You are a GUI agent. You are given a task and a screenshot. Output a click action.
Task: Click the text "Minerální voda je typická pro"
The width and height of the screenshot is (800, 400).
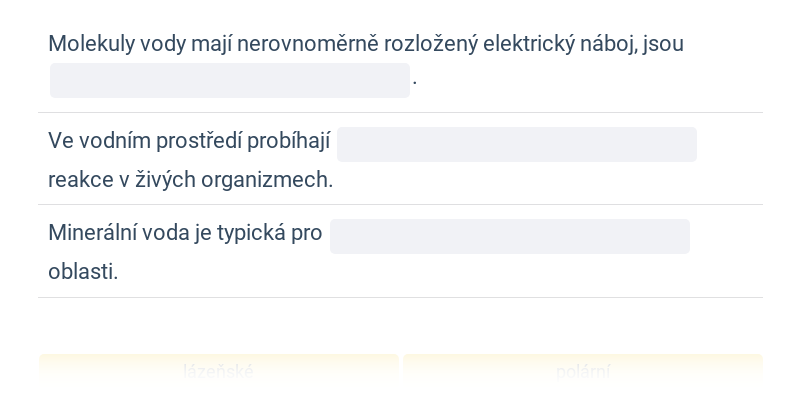(x=185, y=233)
